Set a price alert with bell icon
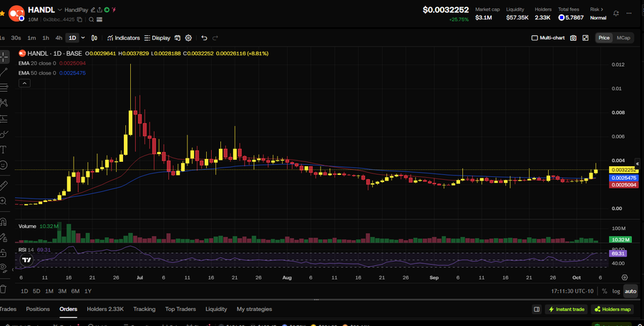This screenshot has height=326, width=644. [x=615, y=14]
